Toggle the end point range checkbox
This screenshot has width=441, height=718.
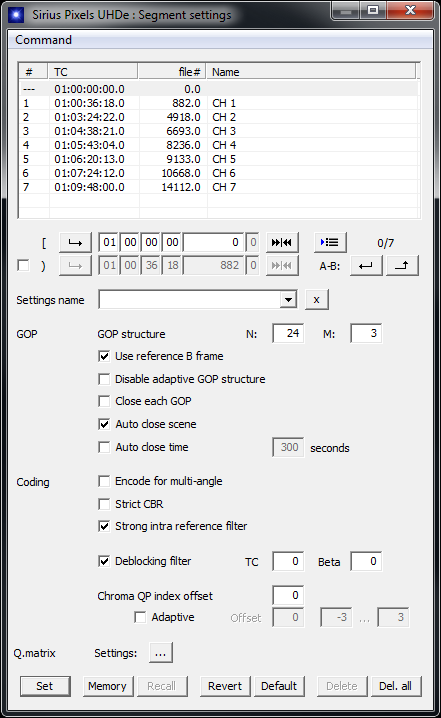(x=23, y=266)
